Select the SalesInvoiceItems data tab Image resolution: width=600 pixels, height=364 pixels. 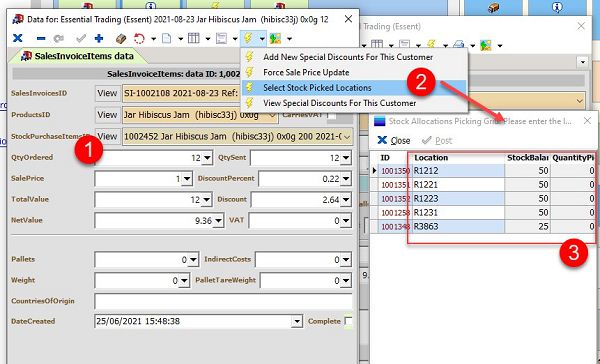coord(77,56)
